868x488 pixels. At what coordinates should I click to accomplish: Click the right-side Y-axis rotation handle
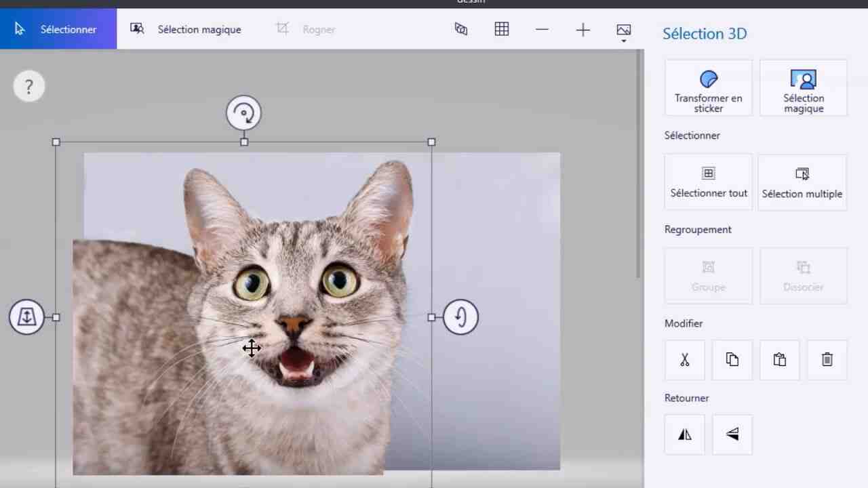(x=460, y=317)
